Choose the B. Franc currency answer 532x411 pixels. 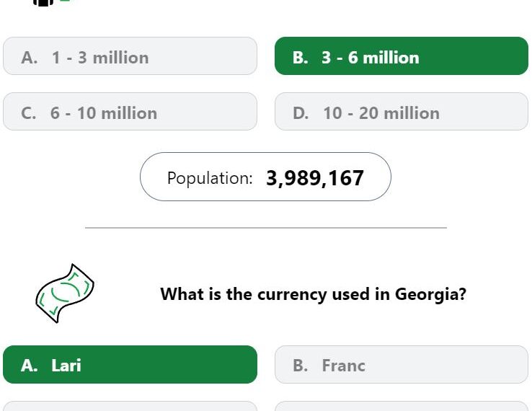point(402,365)
